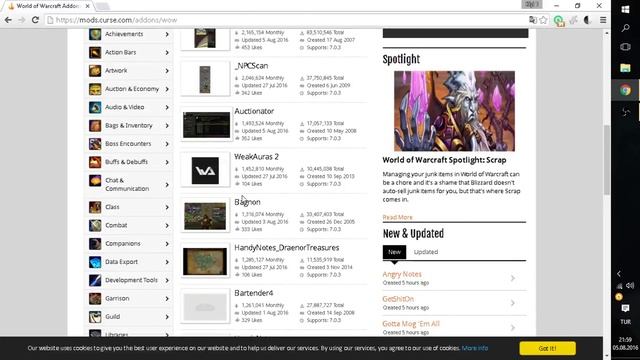
Task: Choose the Bags & Inventory icon
Action: click(95, 125)
